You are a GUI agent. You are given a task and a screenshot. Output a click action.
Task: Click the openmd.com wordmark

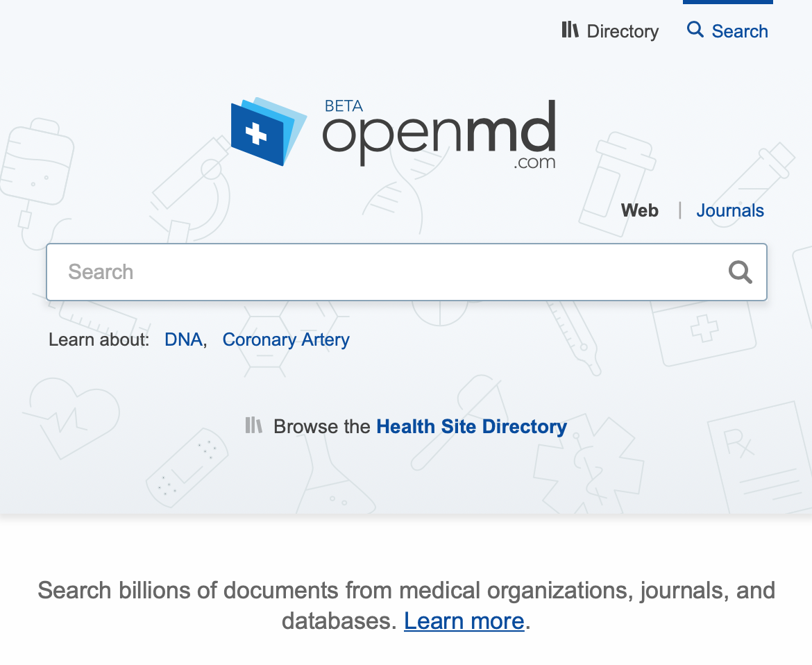point(439,135)
